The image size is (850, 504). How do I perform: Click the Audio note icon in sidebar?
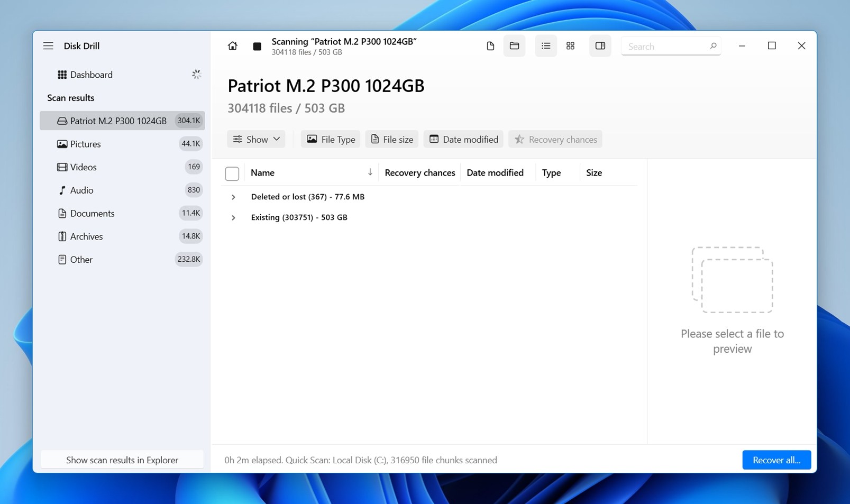(62, 190)
